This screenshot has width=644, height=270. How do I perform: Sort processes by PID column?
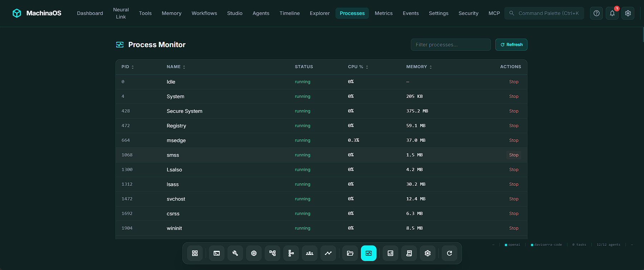click(128, 67)
